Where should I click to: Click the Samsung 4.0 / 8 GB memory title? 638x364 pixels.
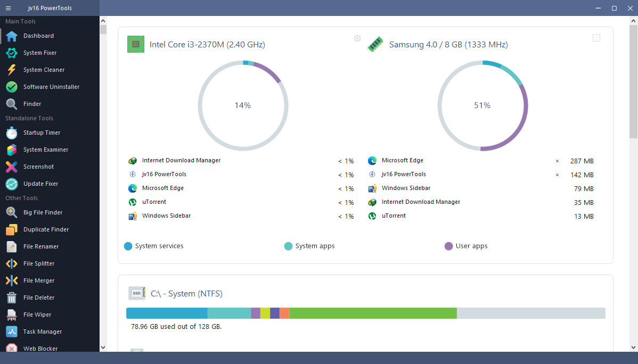[448, 45]
